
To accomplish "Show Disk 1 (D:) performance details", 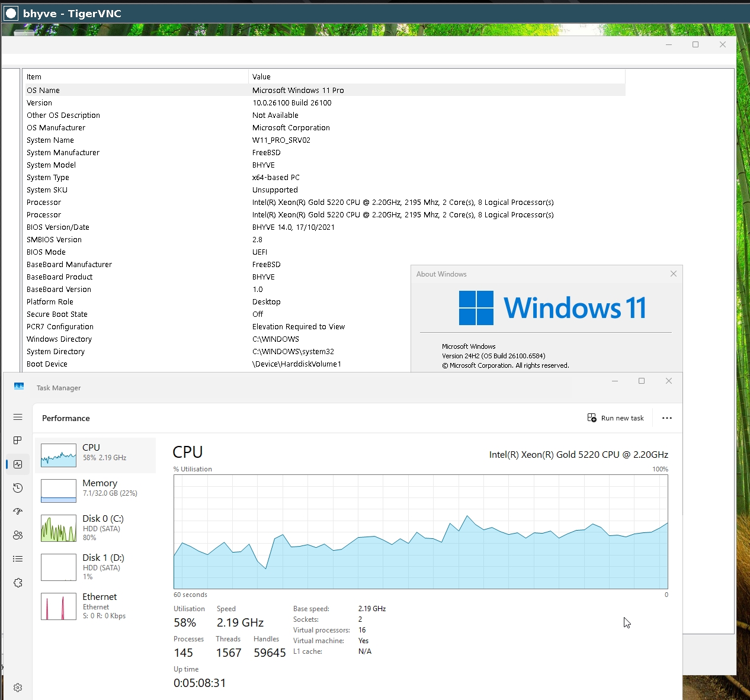I will pos(95,566).
